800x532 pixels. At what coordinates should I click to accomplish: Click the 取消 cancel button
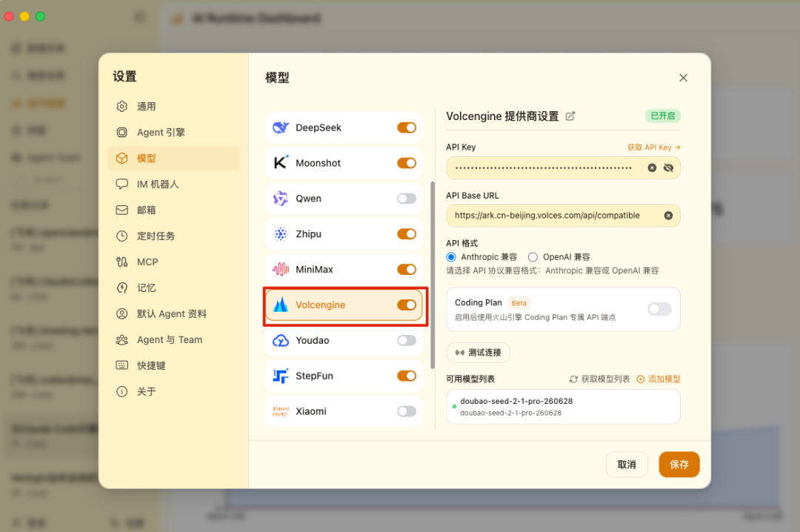point(627,465)
